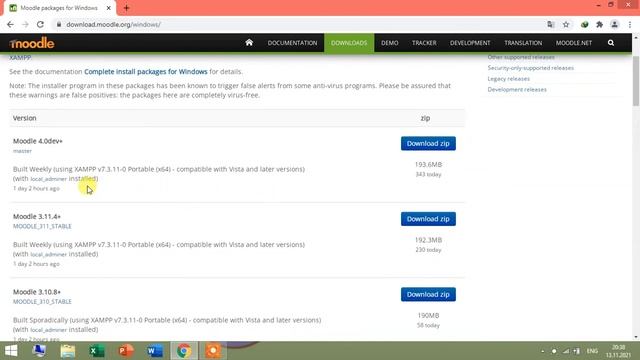Open the DEVELOPMENT menu item
The height and width of the screenshot is (360, 640).
470,43
